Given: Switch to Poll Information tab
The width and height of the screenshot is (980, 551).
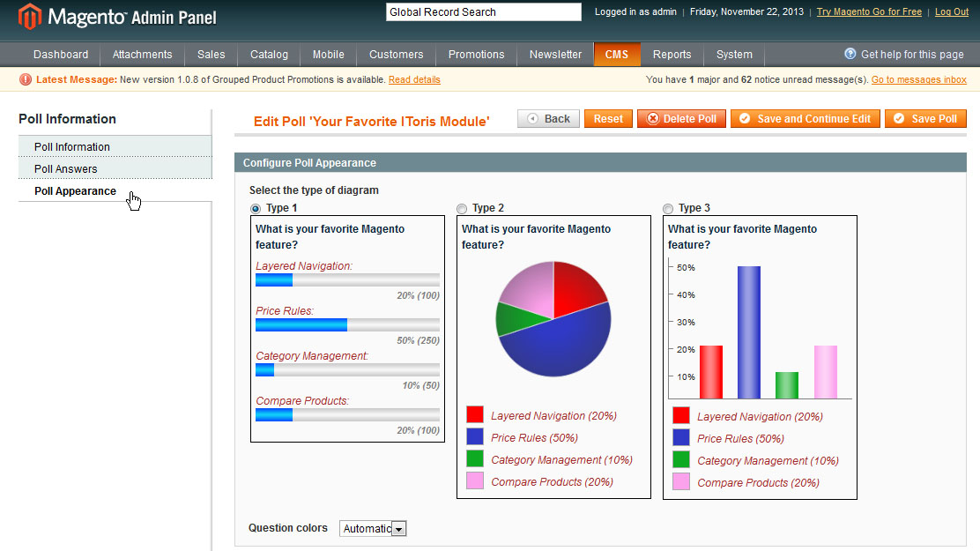Looking at the screenshot, I should pyautogui.click(x=115, y=146).
